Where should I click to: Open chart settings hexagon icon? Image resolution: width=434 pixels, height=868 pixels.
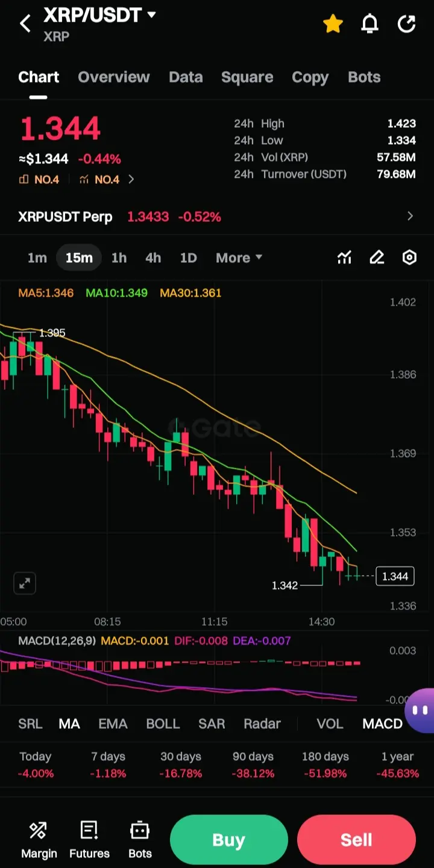409,257
